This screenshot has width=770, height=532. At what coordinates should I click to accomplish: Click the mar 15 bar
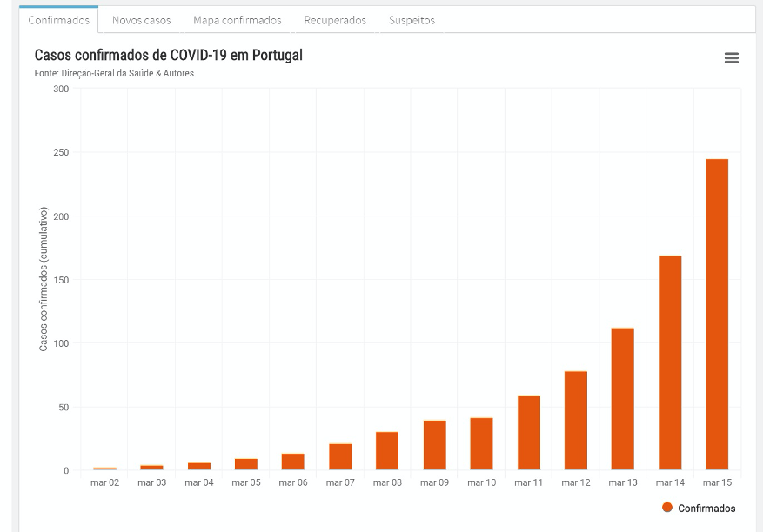tap(717, 315)
